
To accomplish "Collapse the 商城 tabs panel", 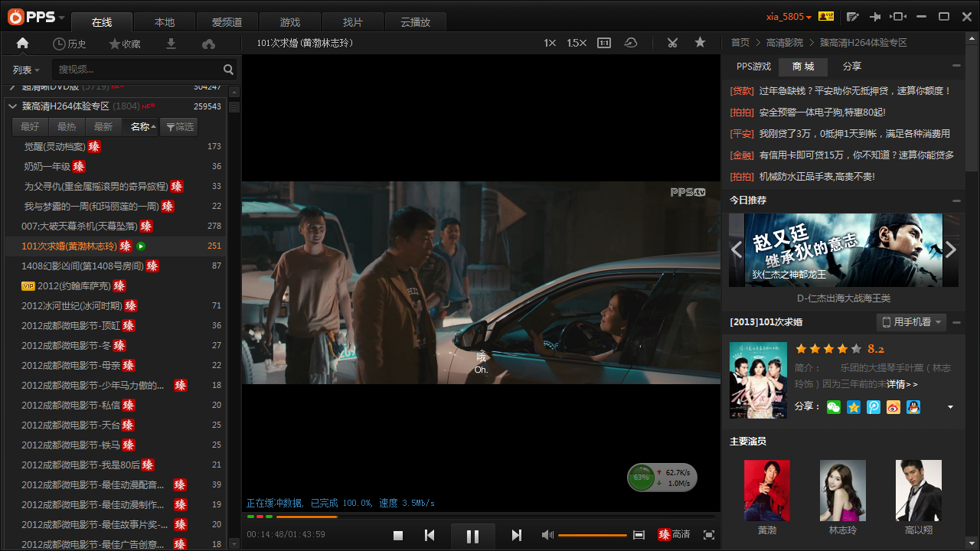I will [956, 67].
